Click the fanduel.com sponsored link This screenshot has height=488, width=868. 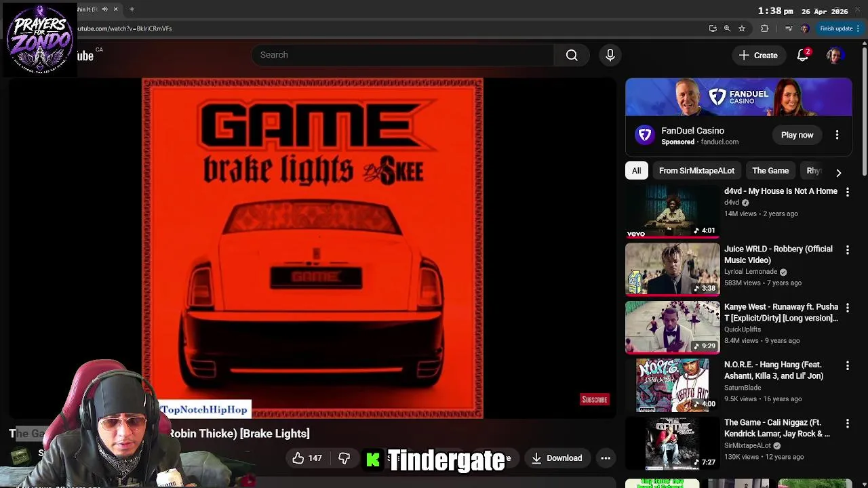(719, 142)
